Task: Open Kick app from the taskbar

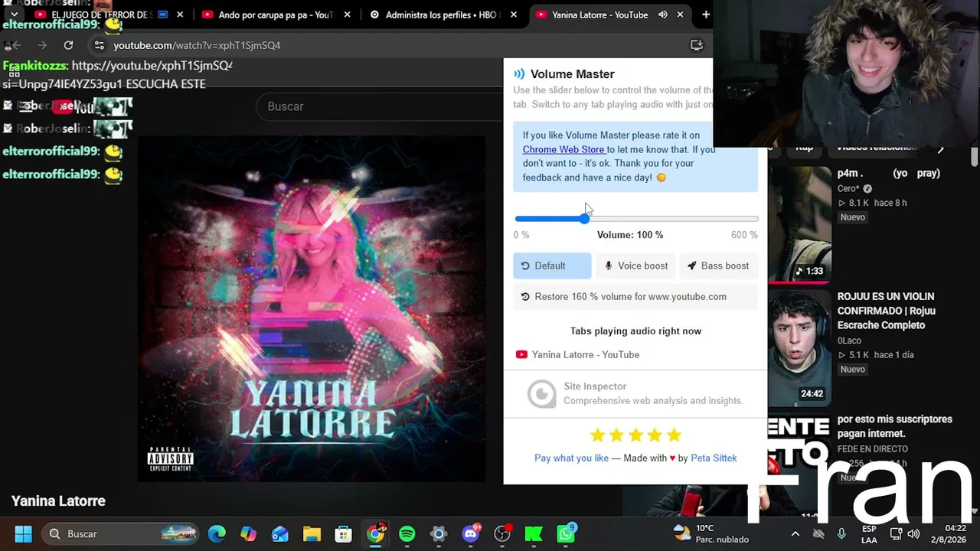Action: 533,533
